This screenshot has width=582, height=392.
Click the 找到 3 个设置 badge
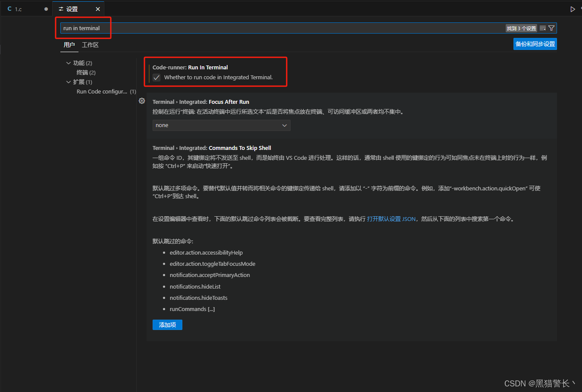coord(521,28)
